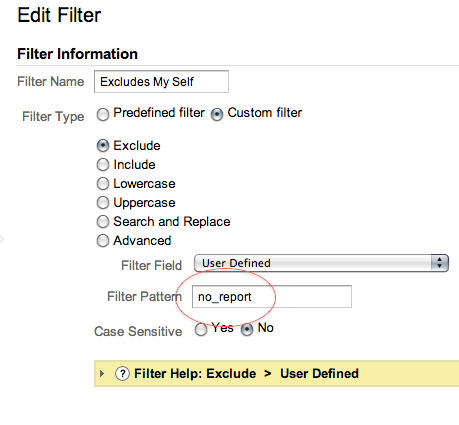Select the Custom filter radio button

point(217,115)
